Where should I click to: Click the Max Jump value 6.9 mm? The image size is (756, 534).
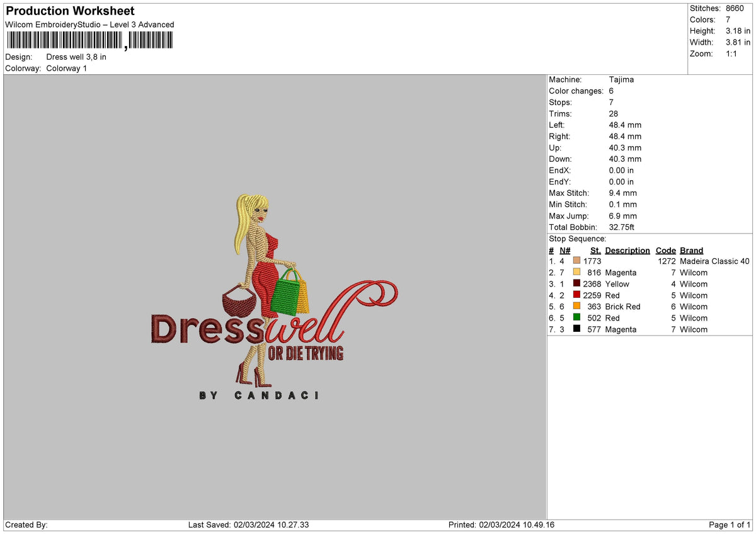tap(623, 215)
